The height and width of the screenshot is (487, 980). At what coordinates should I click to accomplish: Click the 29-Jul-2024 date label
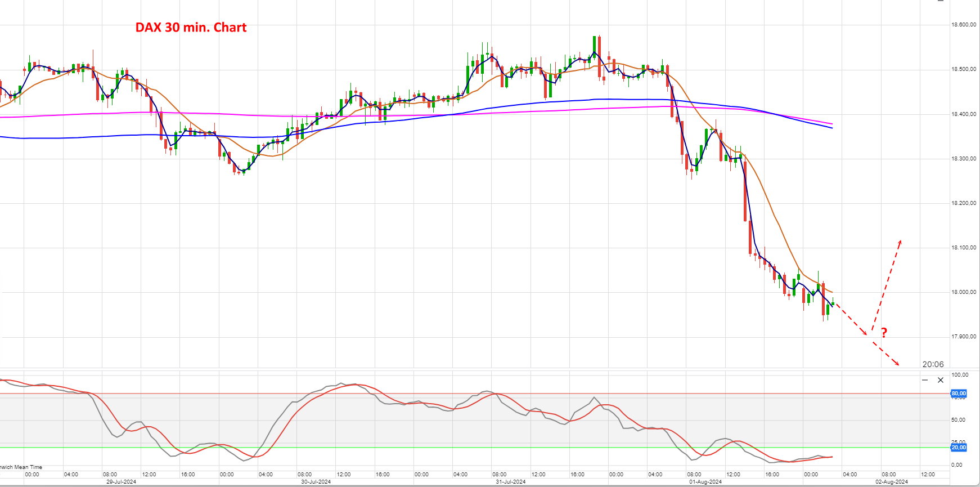coord(122,482)
